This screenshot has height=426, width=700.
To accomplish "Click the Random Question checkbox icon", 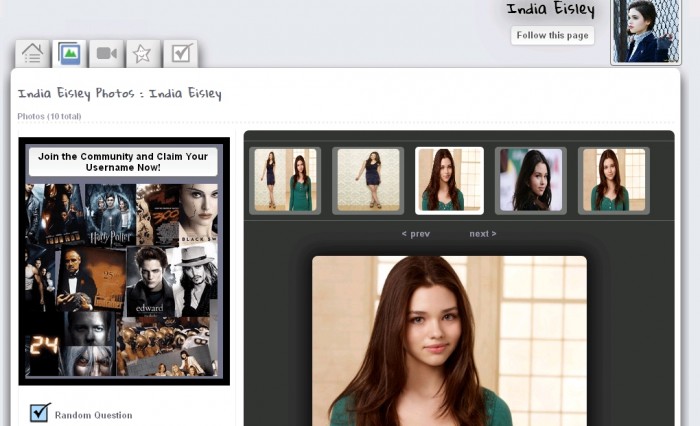I will click(x=40, y=412).
